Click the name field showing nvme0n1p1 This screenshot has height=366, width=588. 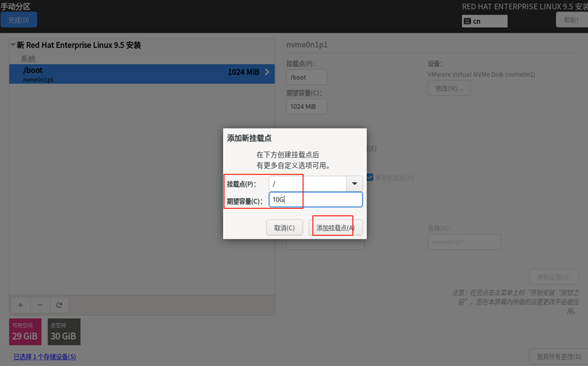[x=464, y=242]
